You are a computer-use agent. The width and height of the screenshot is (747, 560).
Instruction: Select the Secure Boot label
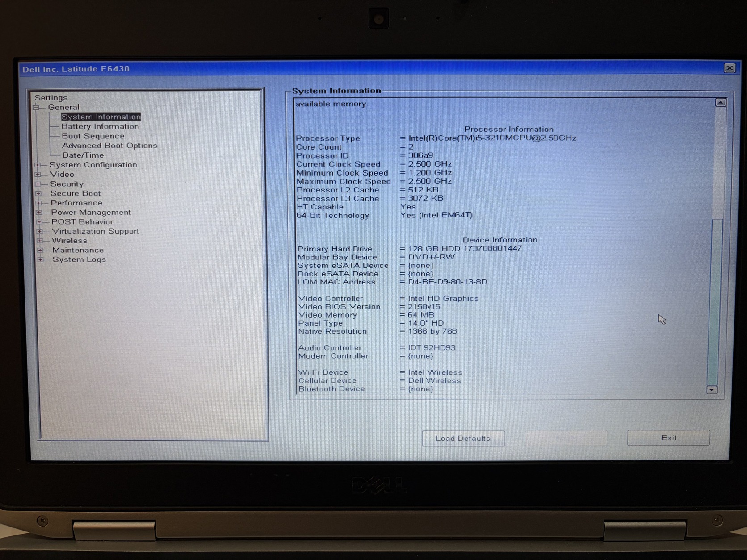click(76, 193)
